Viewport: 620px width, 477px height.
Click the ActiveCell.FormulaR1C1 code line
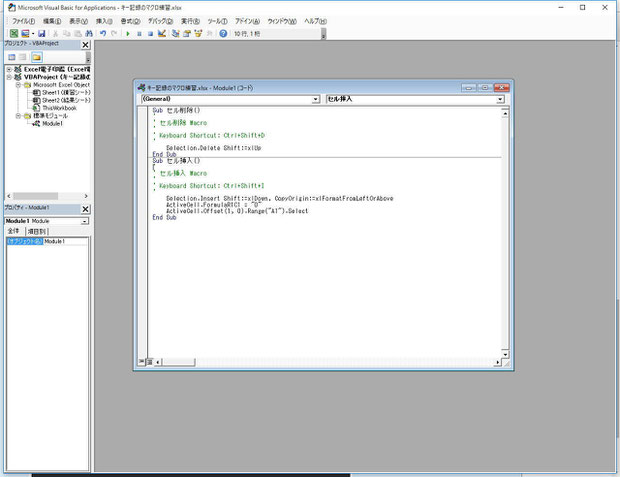tap(214, 205)
